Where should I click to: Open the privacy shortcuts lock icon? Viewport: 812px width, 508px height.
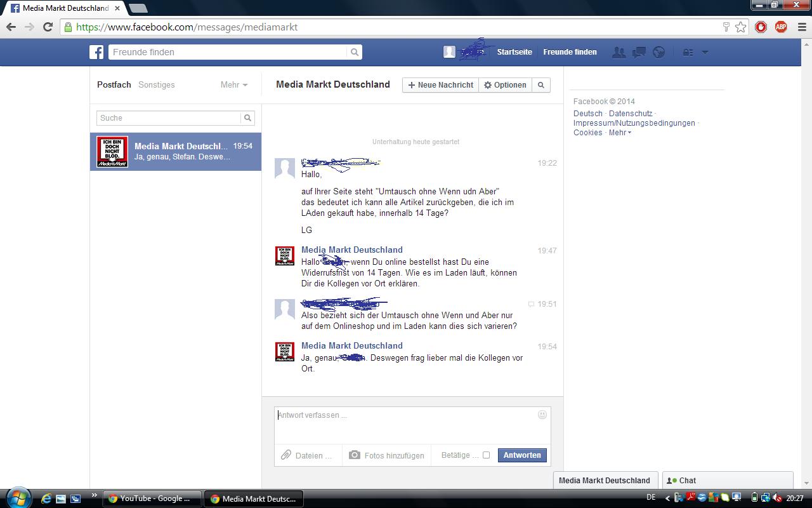[688, 52]
